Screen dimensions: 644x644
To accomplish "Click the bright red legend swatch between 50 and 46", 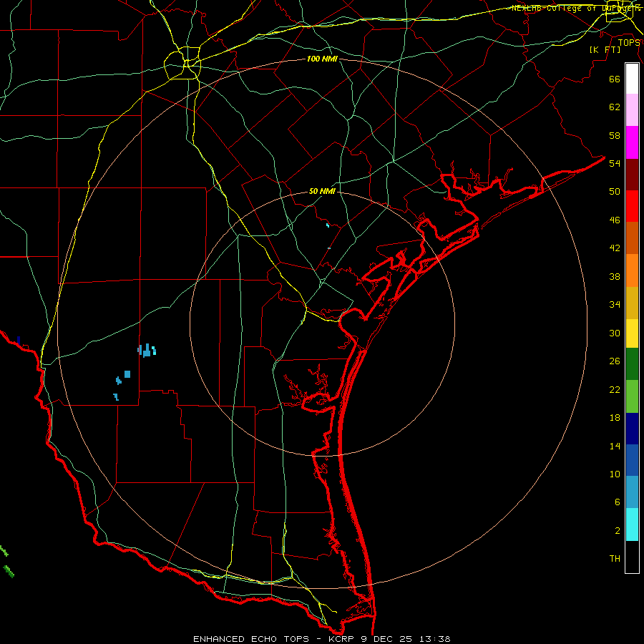I will tap(632, 206).
